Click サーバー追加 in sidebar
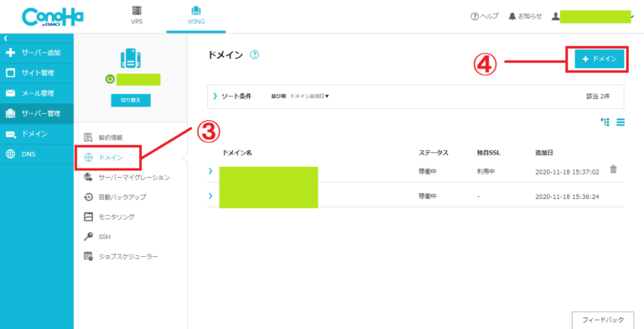The width and height of the screenshot is (644, 329). pos(37,53)
